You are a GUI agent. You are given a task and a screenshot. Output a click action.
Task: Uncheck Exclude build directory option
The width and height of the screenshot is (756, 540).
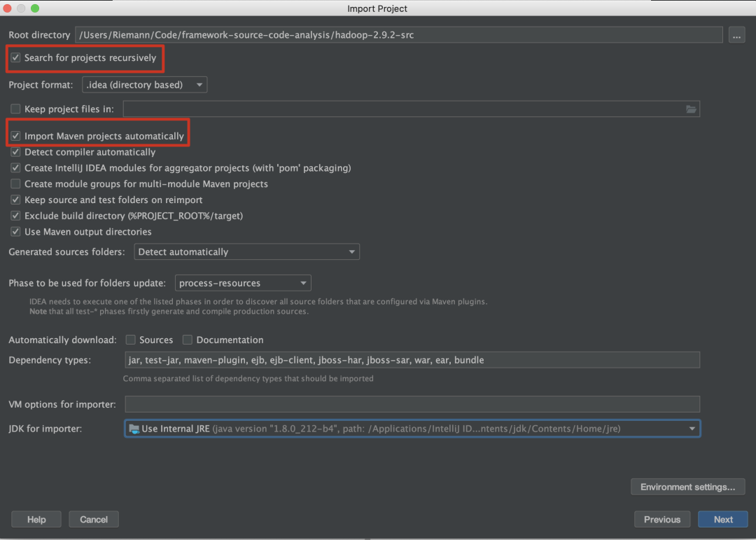pyautogui.click(x=15, y=216)
